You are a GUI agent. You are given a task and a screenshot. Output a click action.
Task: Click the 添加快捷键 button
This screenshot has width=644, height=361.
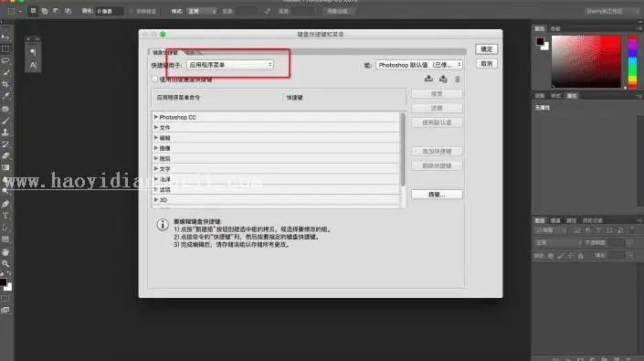point(437,151)
